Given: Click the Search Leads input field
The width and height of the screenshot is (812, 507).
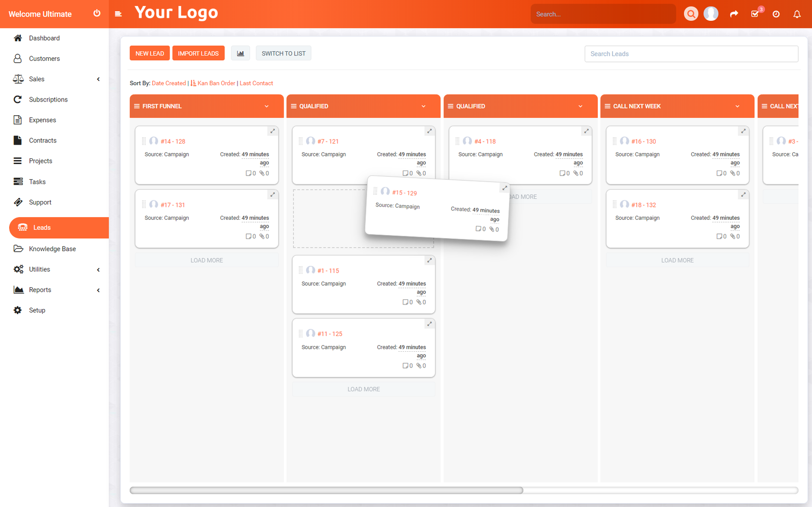Looking at the screenshot, I should (x=691, y=53).
